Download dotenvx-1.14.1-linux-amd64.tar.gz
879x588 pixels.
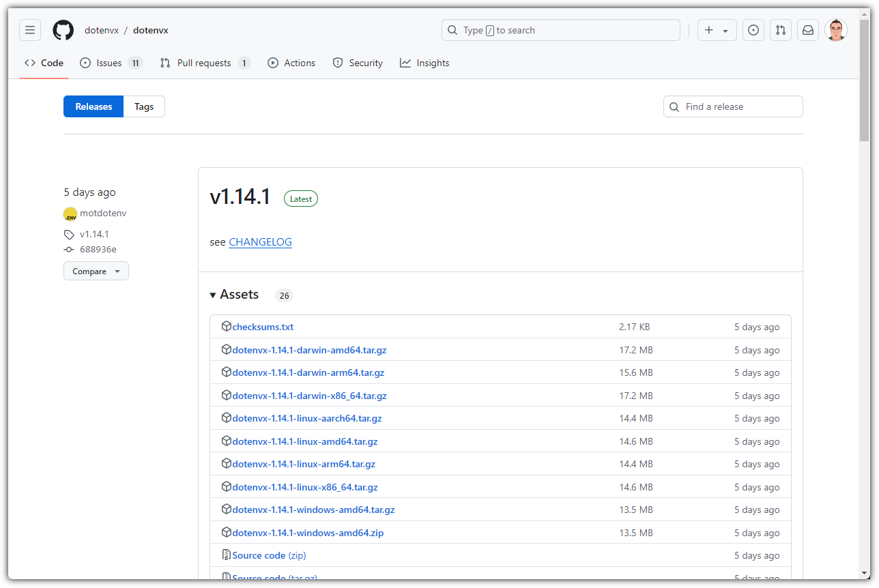pyautogui.click(x=305, y=441)
